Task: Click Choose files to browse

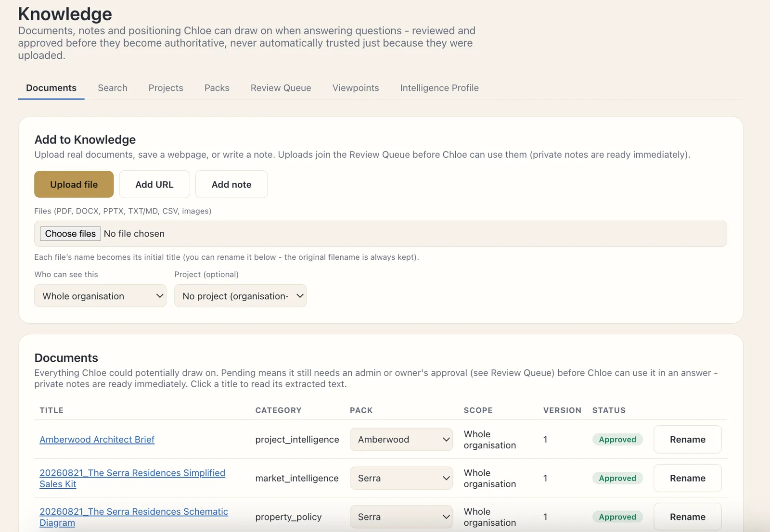Action: point(70,234)
